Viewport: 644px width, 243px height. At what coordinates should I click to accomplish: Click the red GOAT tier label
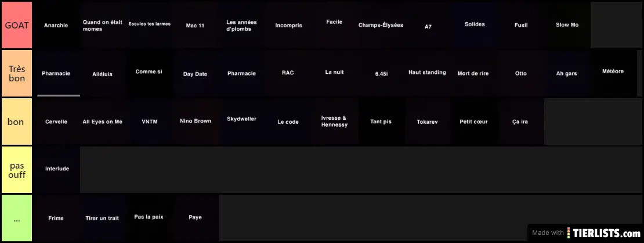coord(16,25)
